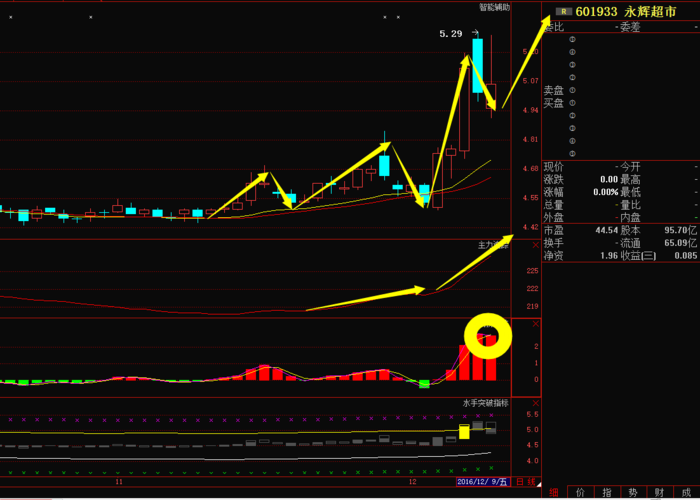Click the 委差 label
Screen dimensions: 700x500
click(629, 27)
